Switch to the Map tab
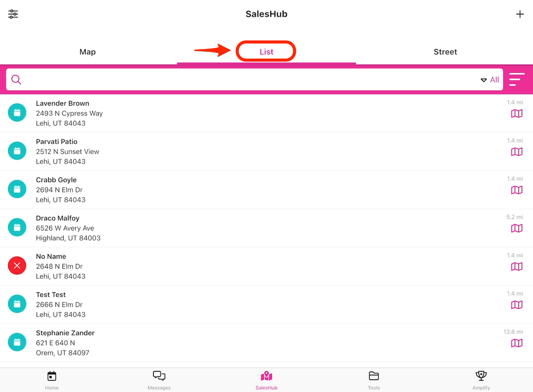 pyautogui.click(x=87, y=52)
